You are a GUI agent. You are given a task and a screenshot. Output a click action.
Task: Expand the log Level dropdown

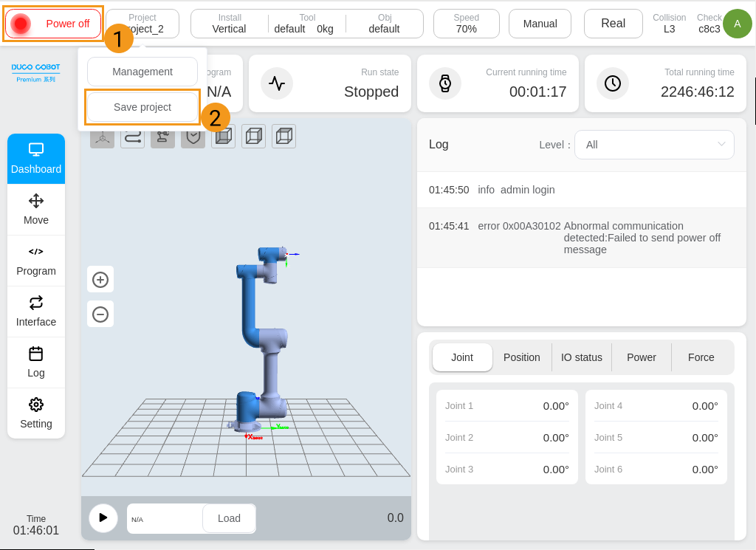(x=654, y=145)
